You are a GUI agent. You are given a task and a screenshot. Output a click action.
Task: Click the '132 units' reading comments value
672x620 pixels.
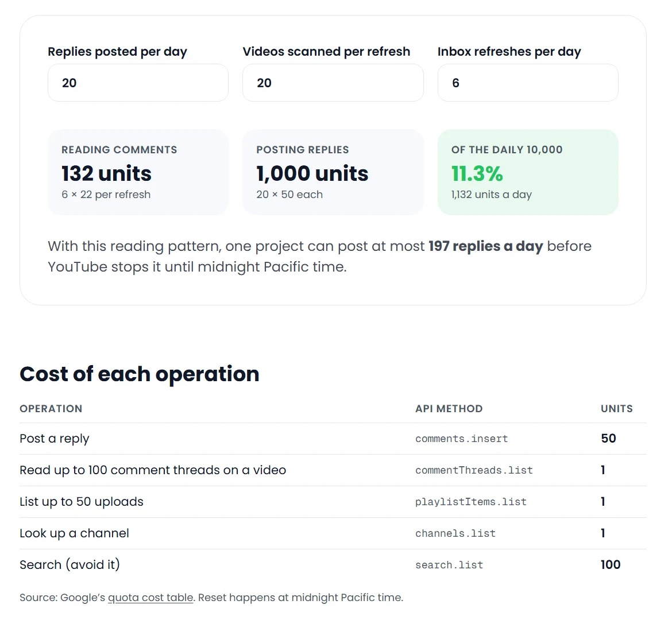click(107, 173)
